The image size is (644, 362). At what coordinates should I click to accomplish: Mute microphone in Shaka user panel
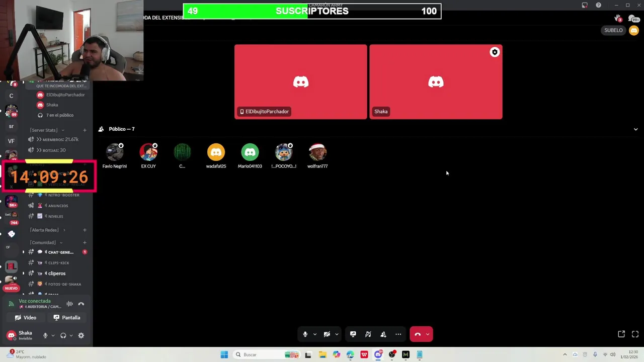pyautogui.click(x=45, y=335)
